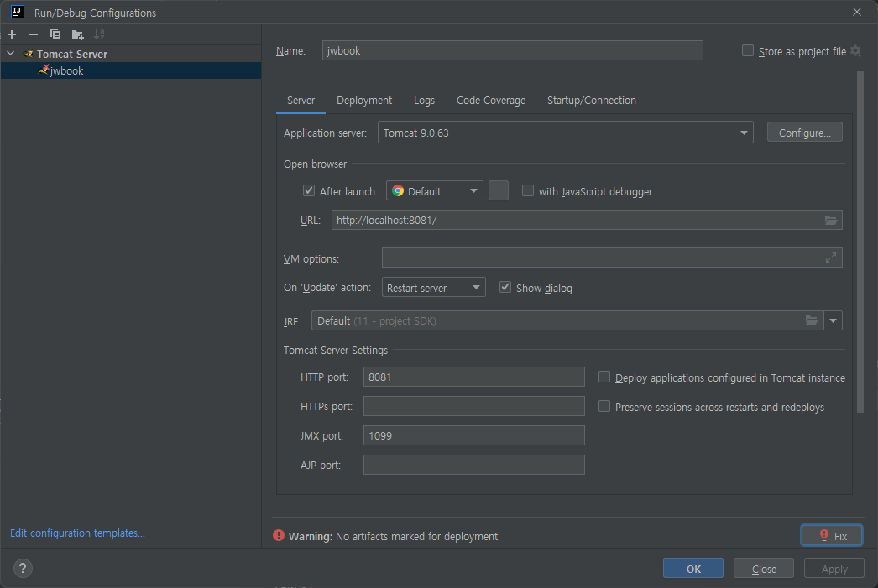Uncheck After launch checkbox

point(309,190)
